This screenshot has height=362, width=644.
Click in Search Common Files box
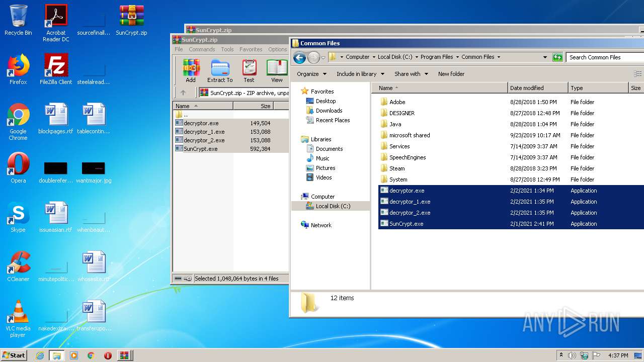click(x=605, y=57)
